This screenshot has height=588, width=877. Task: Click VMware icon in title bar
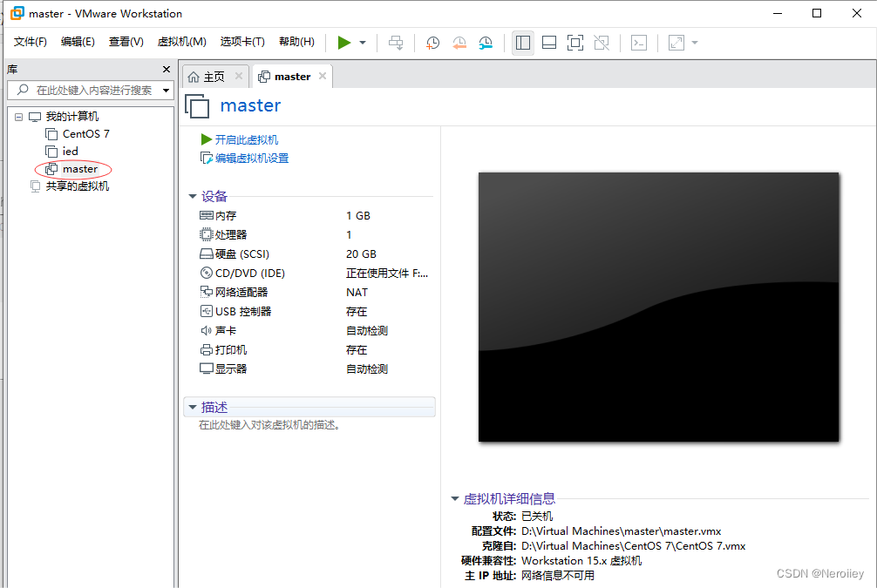(x=17, y=13)
